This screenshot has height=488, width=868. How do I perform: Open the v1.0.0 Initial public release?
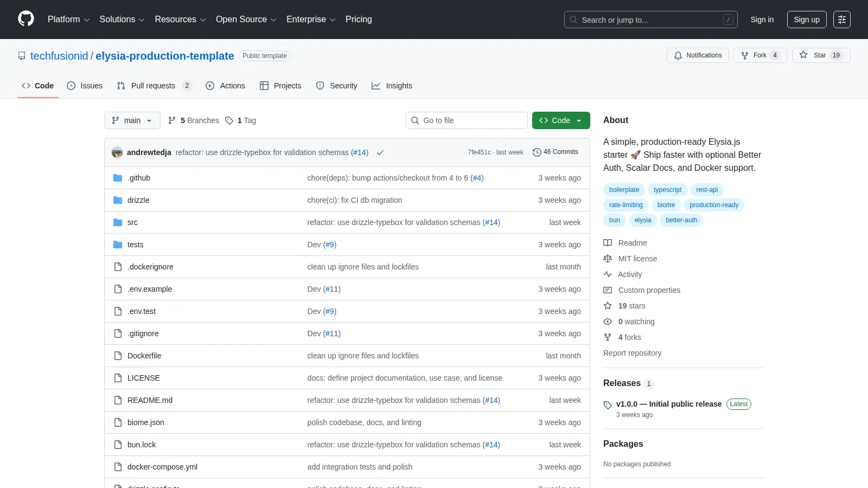coord(669,404)
